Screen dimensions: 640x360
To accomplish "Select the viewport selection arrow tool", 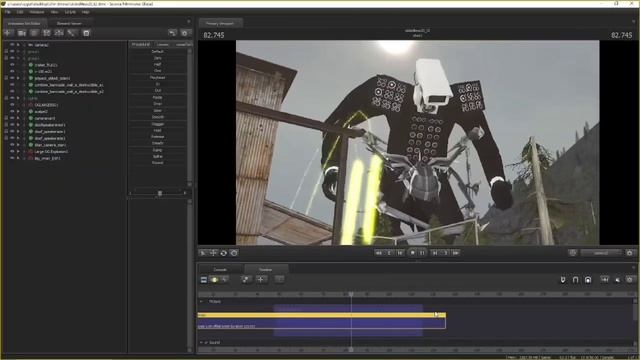I will [x=202, y=253].
